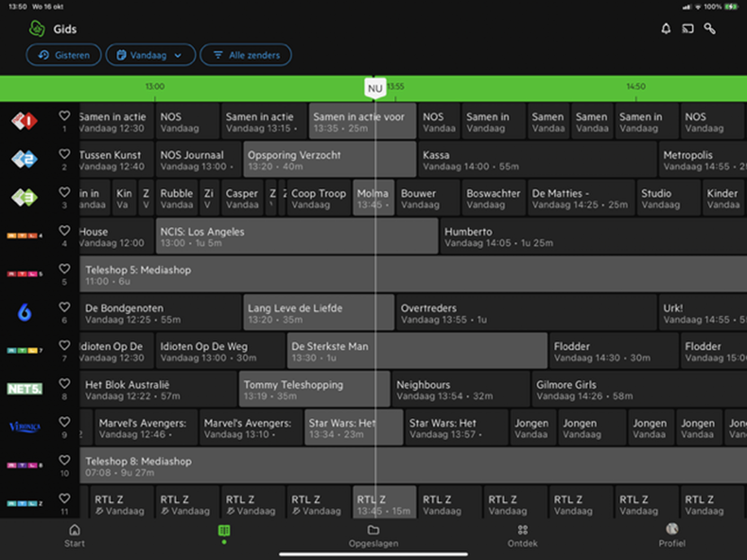Toggle favorite heart for channel 9
This screenshot has width=747, height=560.
coord(64,422)
